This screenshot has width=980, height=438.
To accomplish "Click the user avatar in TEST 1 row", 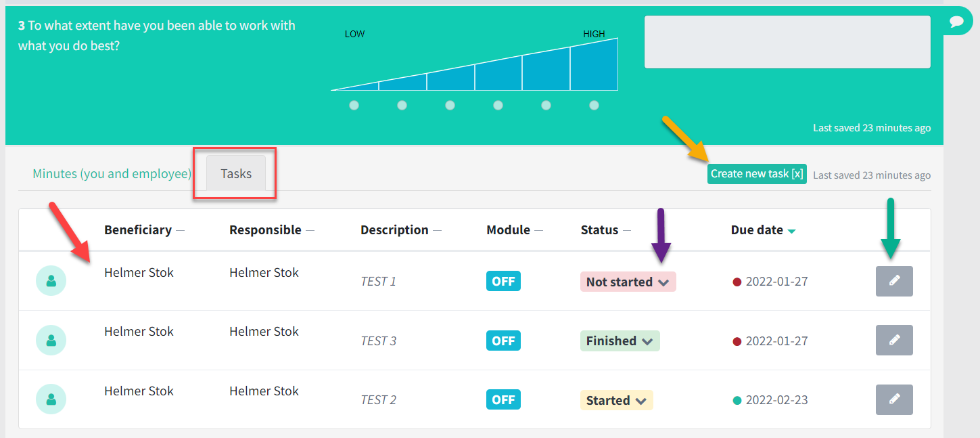I will click(51, 281).
